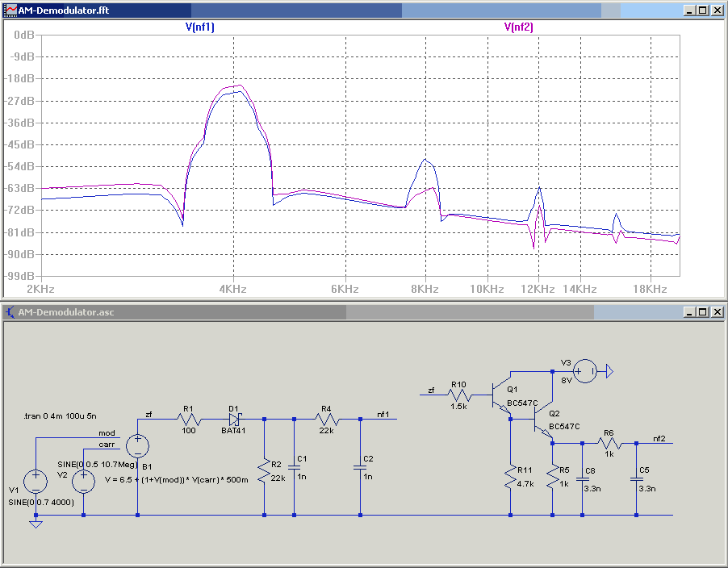Close the AM-Demodulator.fft window
Viewport: 728px width, 568px height.
[x=717, y=10]
